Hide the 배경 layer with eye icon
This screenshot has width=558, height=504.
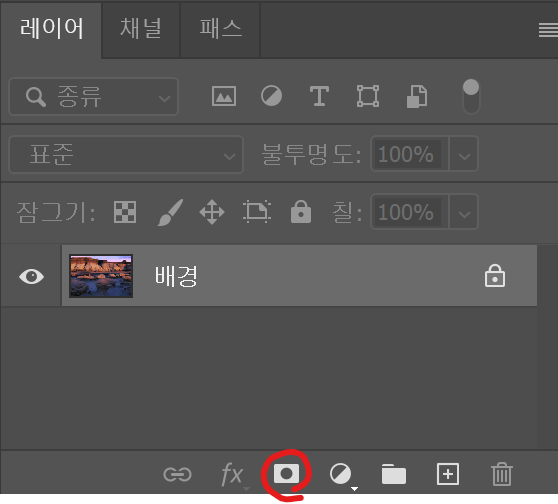tap(31, 276)
